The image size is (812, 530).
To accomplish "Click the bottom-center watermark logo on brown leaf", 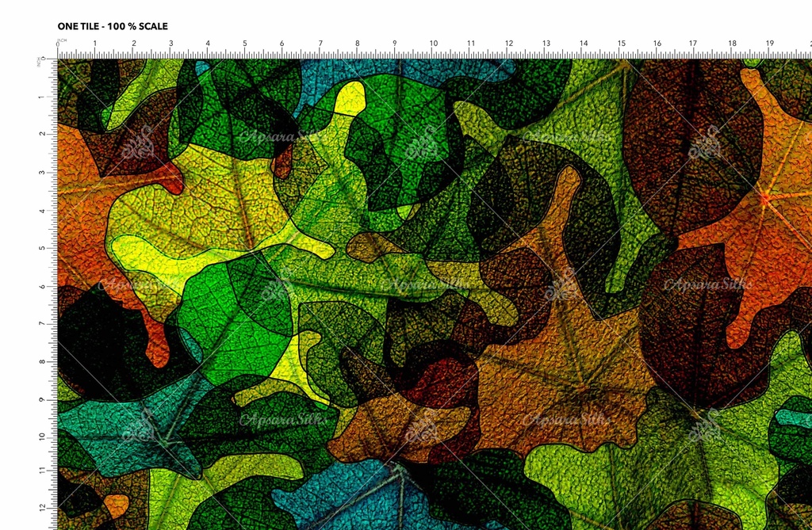I will pos(420,425).
